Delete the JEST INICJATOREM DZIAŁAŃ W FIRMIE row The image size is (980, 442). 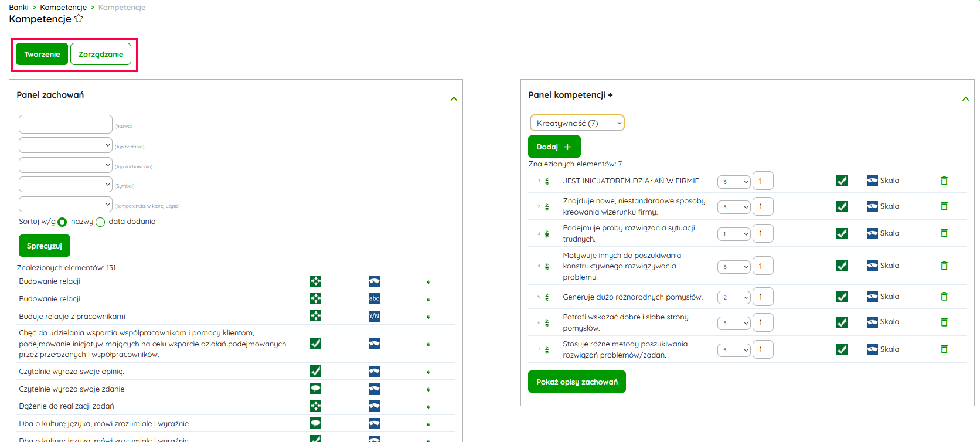pos(944,181)
